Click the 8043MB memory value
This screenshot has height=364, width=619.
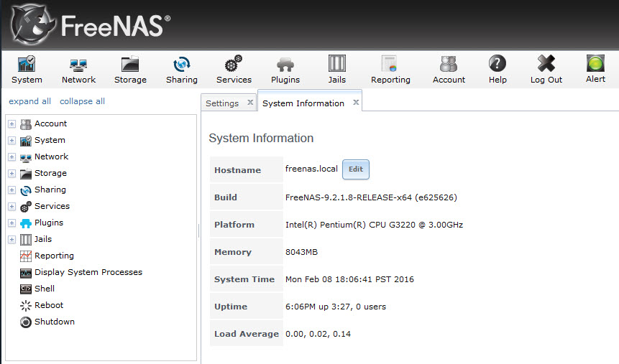[302, 252]
